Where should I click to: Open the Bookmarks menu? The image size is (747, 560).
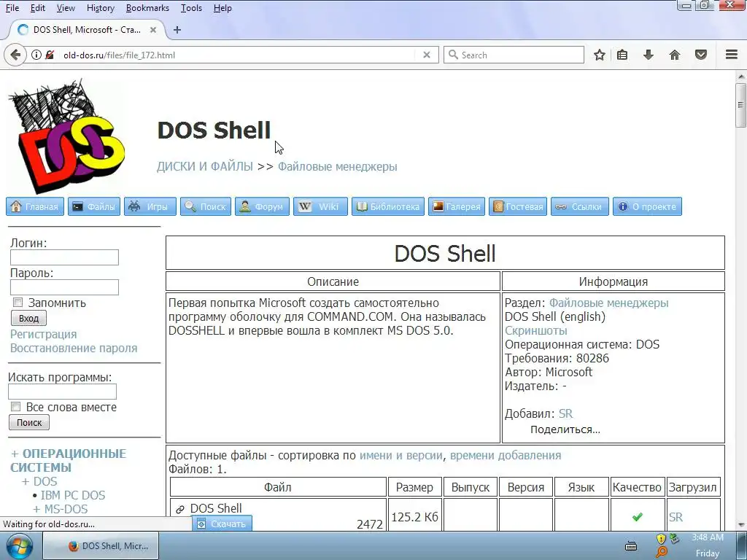point(147,8)
